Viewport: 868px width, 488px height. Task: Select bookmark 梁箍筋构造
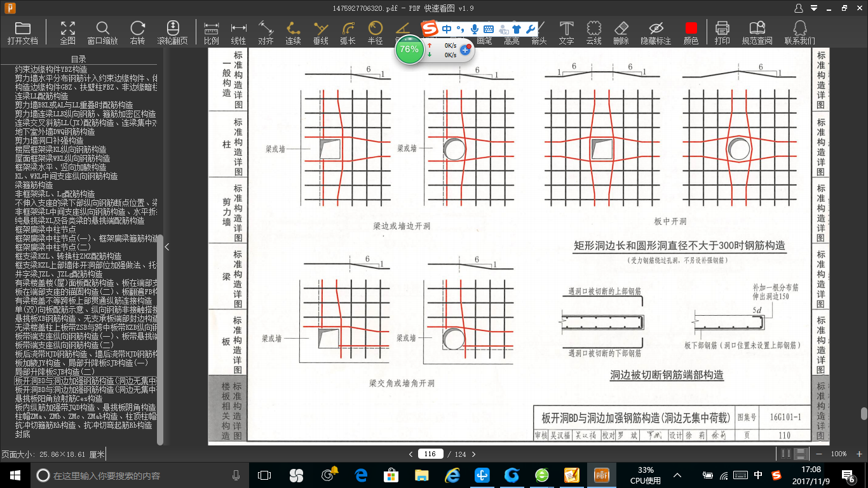(x=34, y=185)
